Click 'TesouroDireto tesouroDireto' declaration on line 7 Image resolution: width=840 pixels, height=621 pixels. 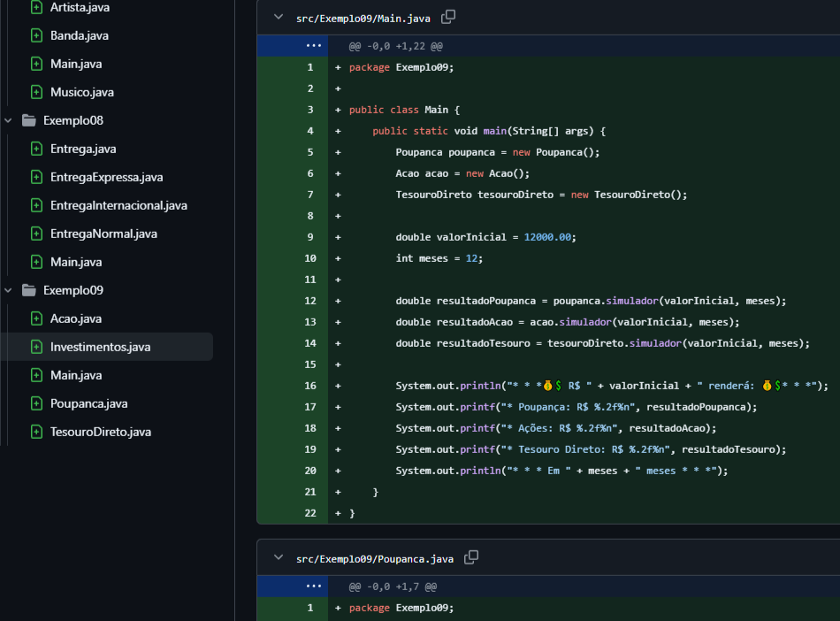click(475, 195)
